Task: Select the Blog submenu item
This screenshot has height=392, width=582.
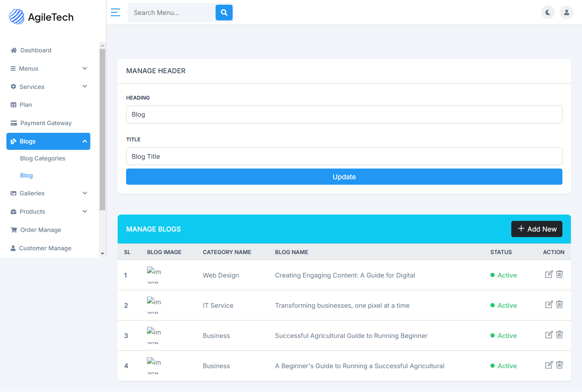Action: (x=26, y=175)
